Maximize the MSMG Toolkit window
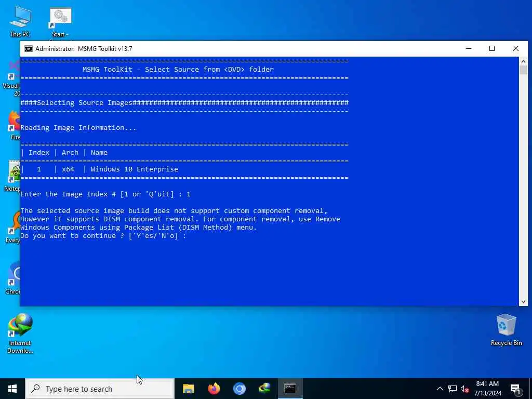The width and height of the screenshot is (532, 399). pos(492,49)
